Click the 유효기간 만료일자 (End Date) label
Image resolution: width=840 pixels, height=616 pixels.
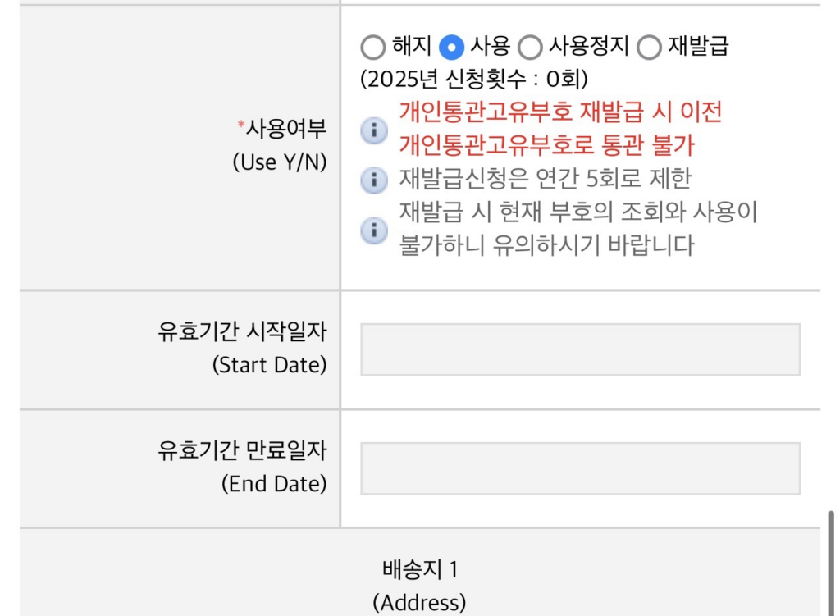click(242, 468)
